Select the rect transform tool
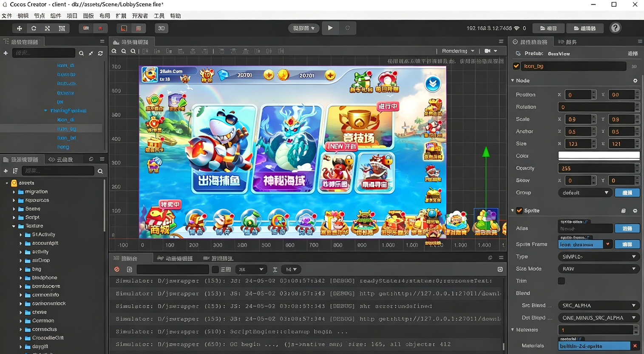 [62, 28]
